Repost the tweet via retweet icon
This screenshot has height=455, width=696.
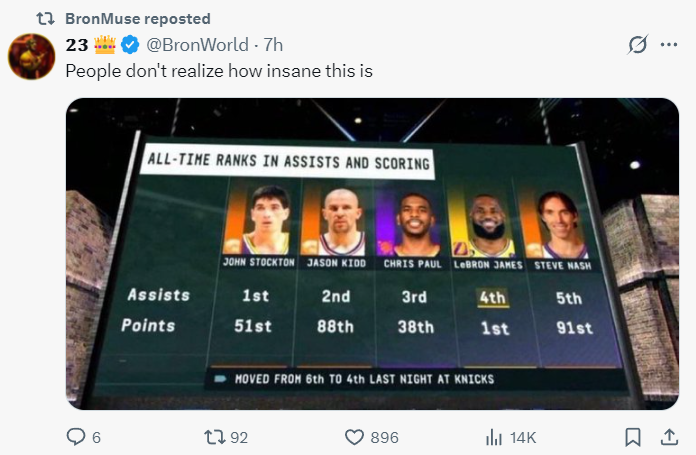tap(214, 437)
